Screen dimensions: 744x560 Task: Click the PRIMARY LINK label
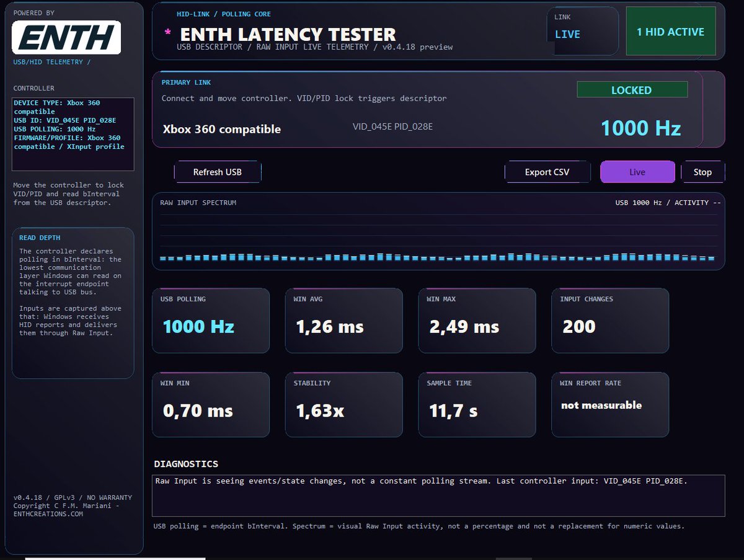click(187, 82)
